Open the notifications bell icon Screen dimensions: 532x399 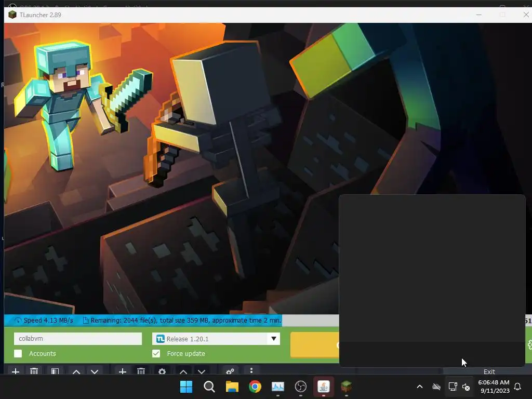click(517, 387)
